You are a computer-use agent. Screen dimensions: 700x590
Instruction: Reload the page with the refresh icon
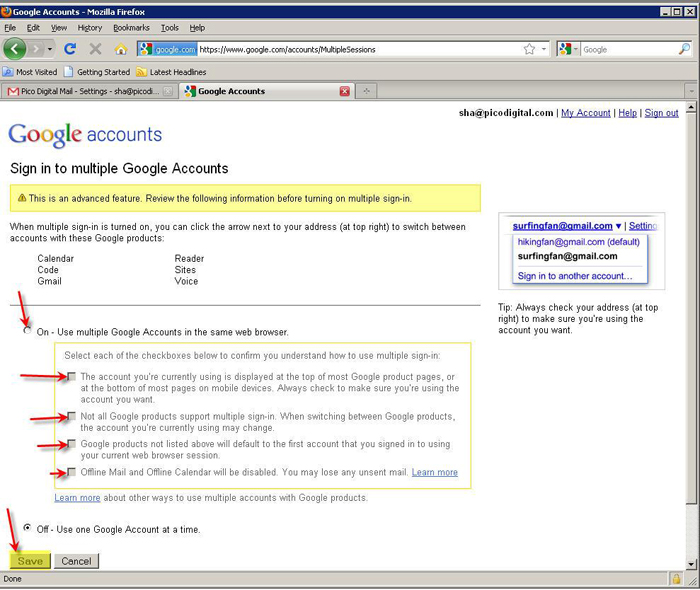[70, 49]
